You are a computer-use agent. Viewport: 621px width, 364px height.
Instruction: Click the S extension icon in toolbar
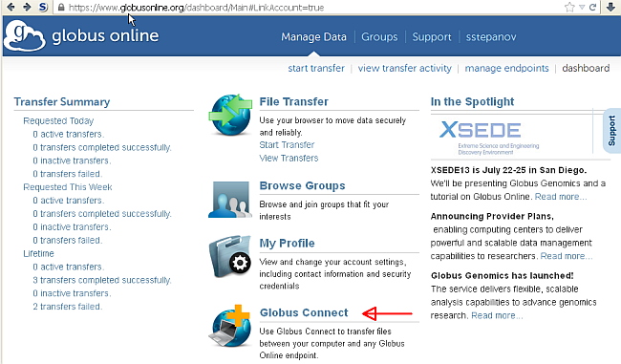(x=43, y=7)
